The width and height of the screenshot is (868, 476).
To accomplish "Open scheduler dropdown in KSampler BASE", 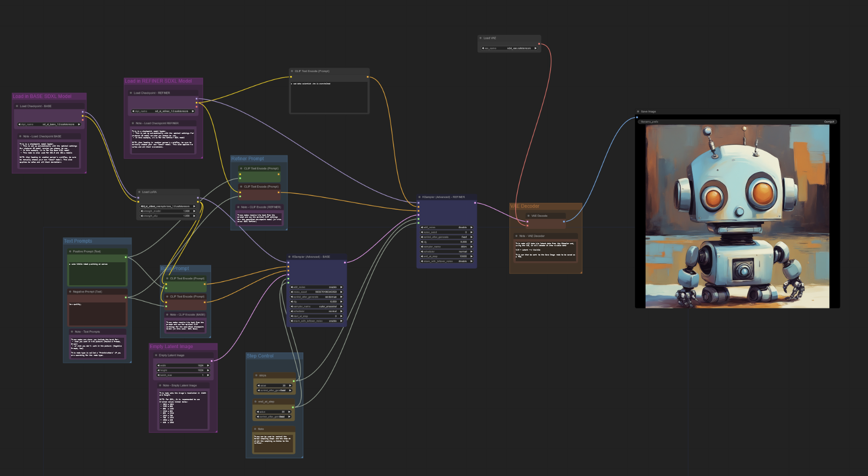I will pos(316,311).
